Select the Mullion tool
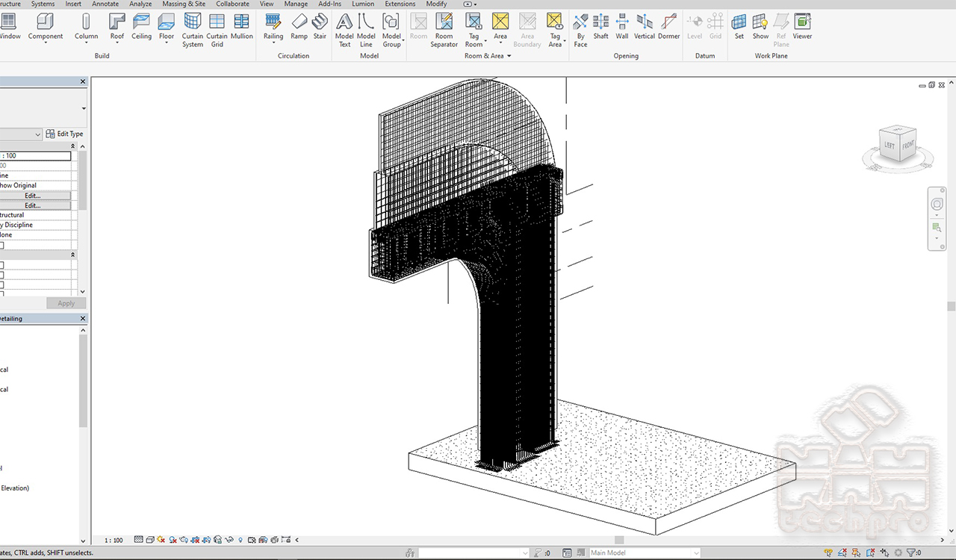This screenshot has height=560, width=956. click(241, 27)
